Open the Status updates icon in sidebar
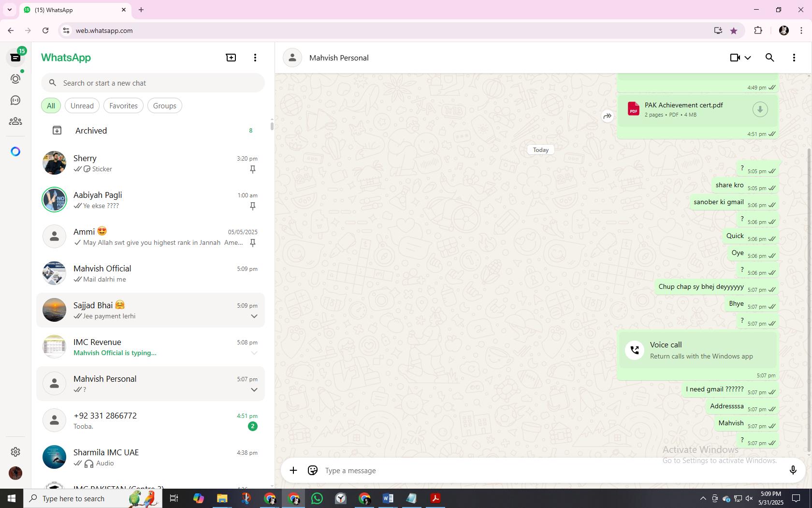This screenshot has height=508, width=812. [15, 79]
